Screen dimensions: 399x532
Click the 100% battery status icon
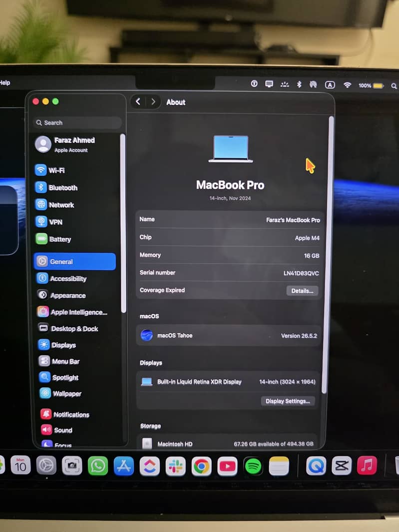click(x=371, y=85)
